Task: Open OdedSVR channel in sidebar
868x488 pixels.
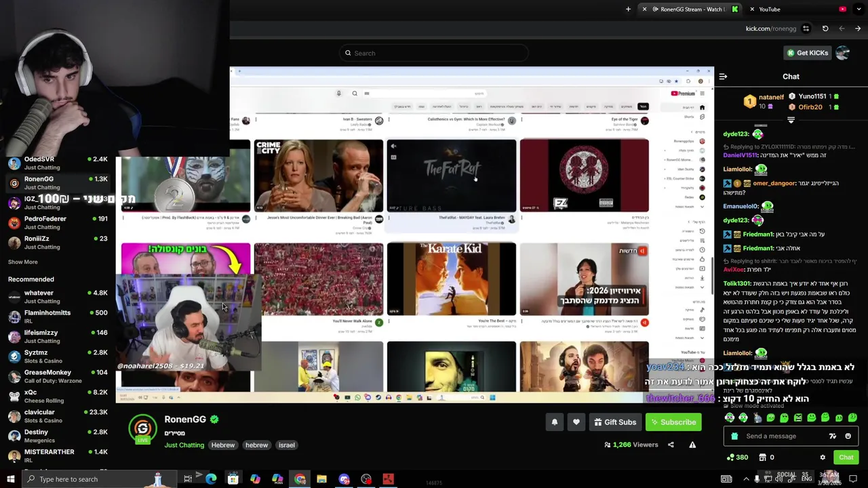Action: click(x=58, y=163)
